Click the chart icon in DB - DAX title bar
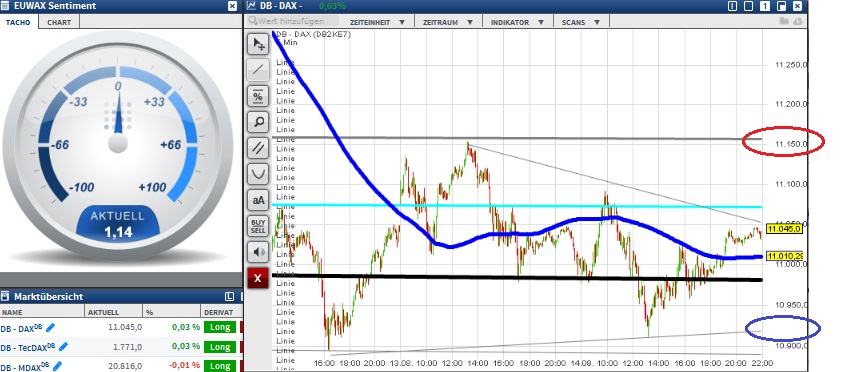The image size is (850, 372). point(251,5)
